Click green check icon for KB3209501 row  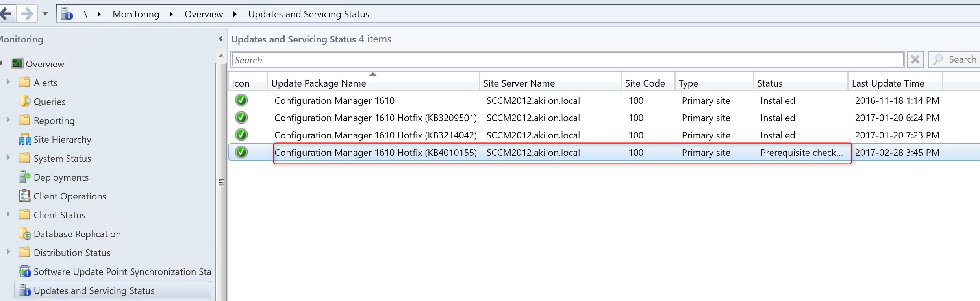(241, 118)
